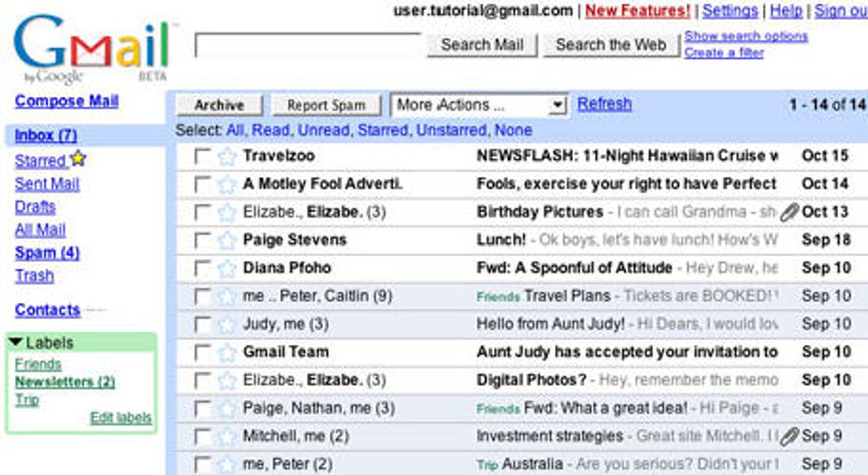Star the Digital Photos? conversation

tap(227, 380)
